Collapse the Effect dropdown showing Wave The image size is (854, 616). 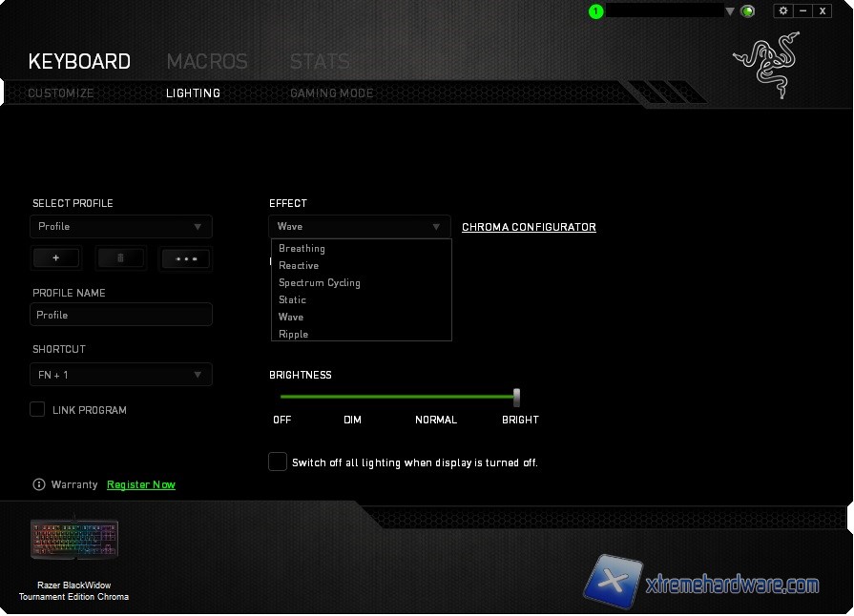pos(360,226)
